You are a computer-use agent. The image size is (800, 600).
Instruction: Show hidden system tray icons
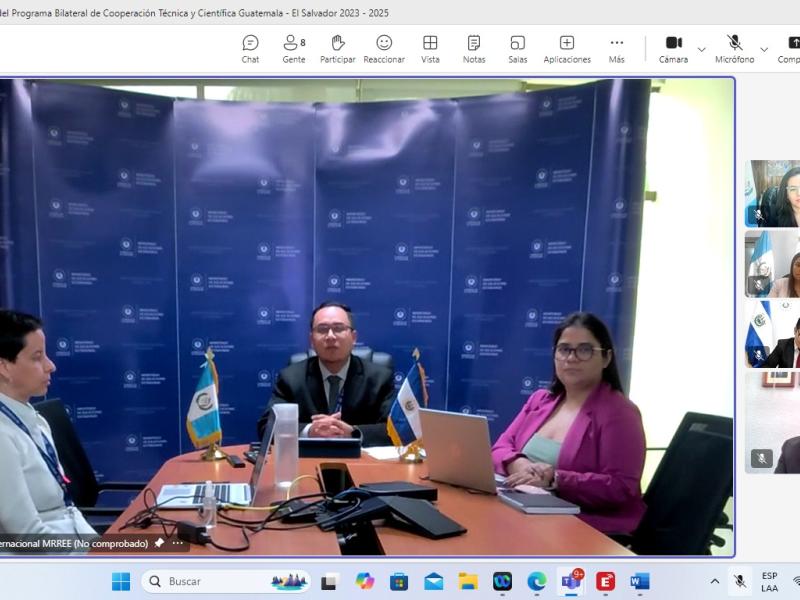[714, 581]
